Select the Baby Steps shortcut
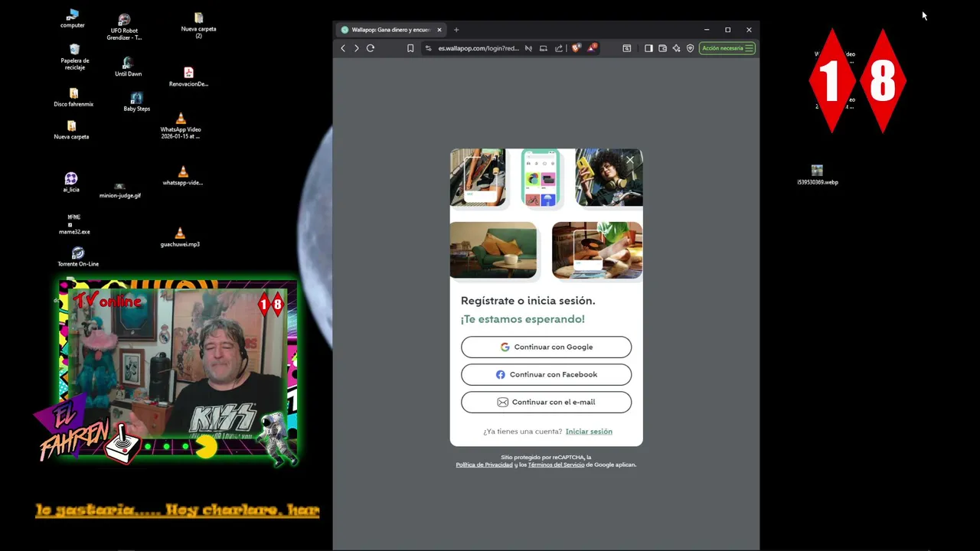The width and height of the screenshot is (980, 551). pyautogui.click(x=136, y=102)
